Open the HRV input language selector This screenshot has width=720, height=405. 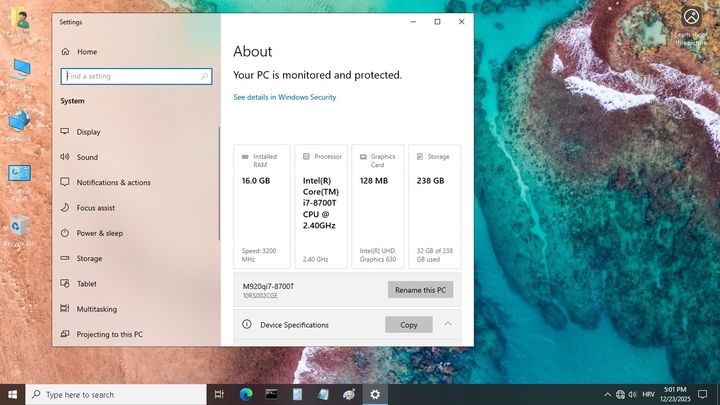(648, 395)
